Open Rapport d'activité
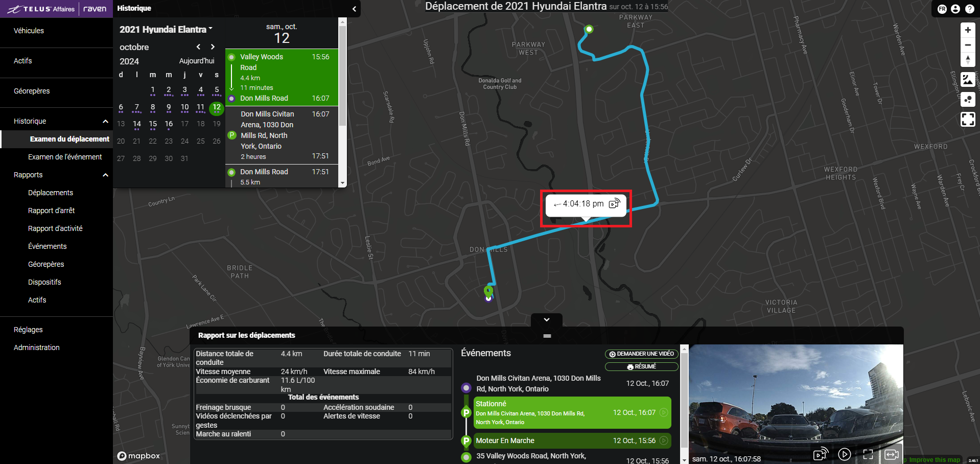Viewport: 980px width, 464px height. coord(55,228)
